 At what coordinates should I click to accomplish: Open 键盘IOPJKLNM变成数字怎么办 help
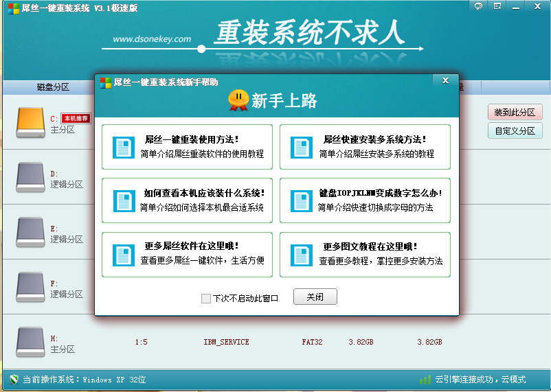pyautogui.click(x=365, y=200)
